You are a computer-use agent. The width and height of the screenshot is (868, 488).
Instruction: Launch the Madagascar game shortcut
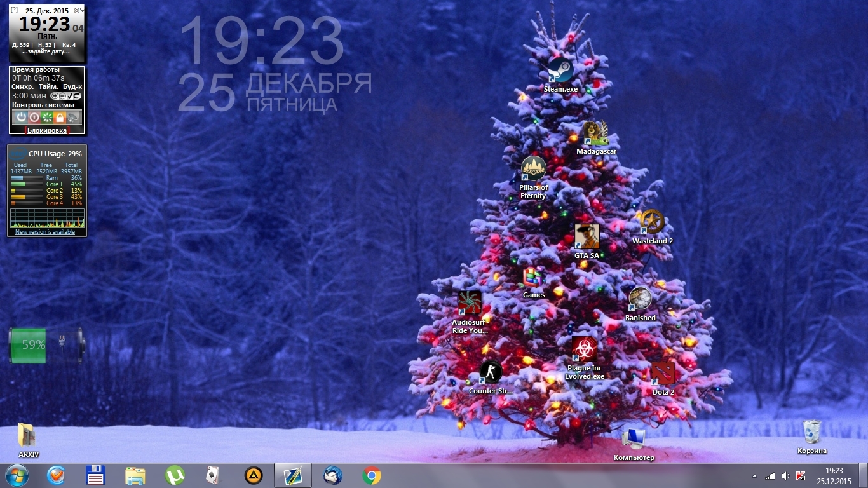coord(596,138)
